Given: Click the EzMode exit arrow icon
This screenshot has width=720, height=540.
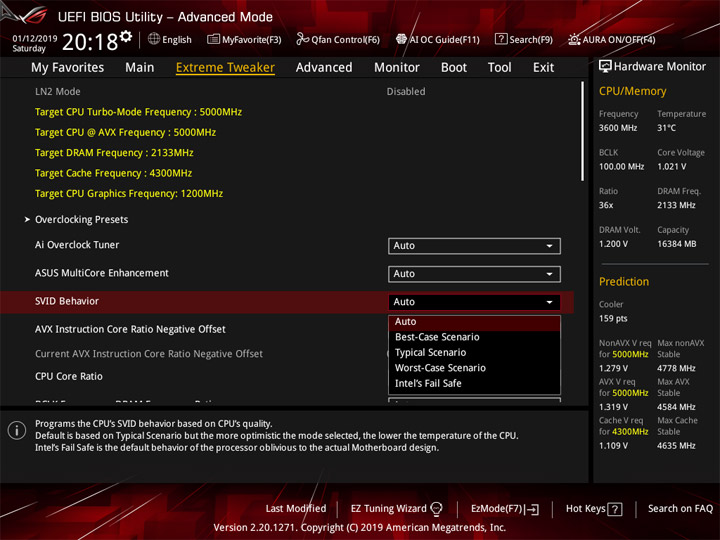Looking at the screenshot, I should coord(533,509).
